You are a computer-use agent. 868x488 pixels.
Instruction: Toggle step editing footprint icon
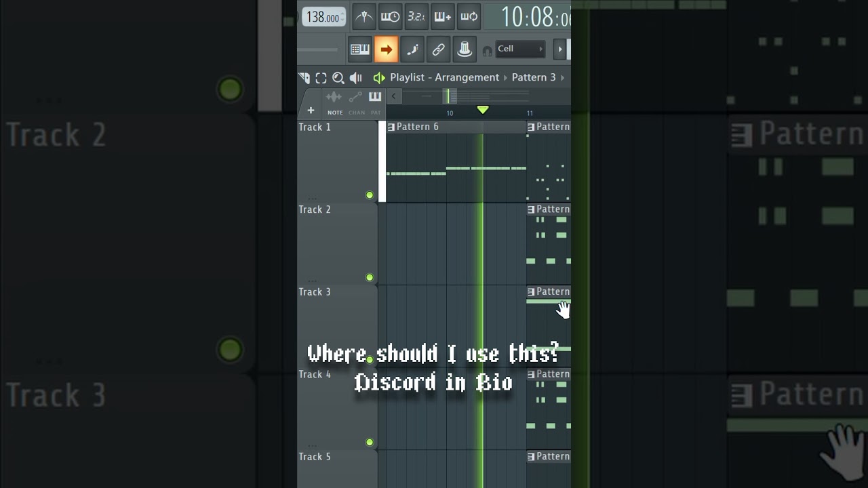click(412, 49)
